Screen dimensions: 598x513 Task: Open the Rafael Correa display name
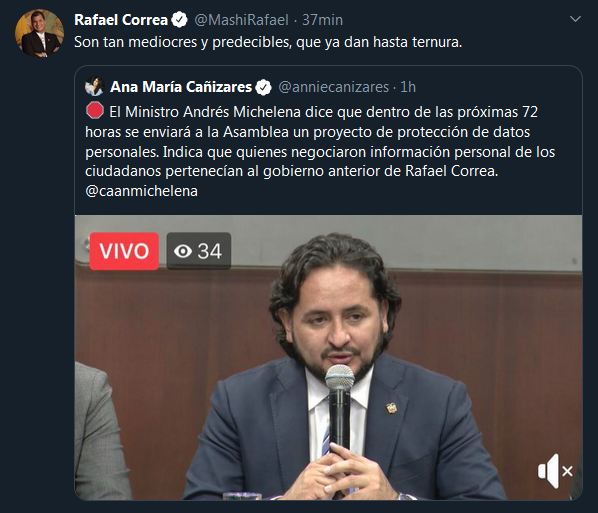pos(121,20)
